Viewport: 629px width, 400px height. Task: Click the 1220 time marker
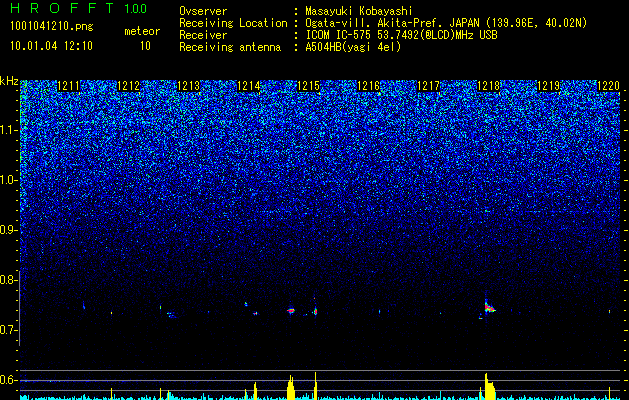coord(609,86)
